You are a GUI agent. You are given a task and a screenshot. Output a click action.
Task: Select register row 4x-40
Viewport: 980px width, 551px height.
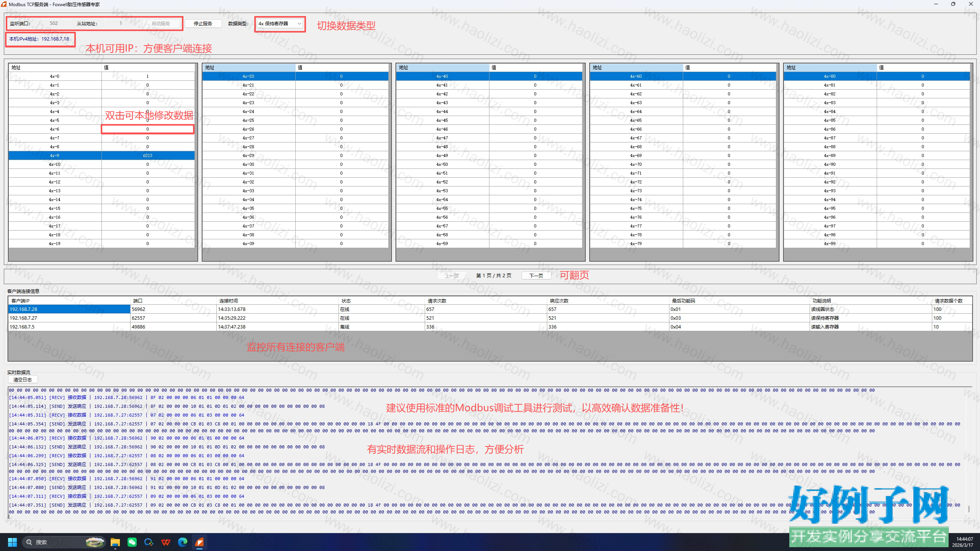click(x=489, y=76)
